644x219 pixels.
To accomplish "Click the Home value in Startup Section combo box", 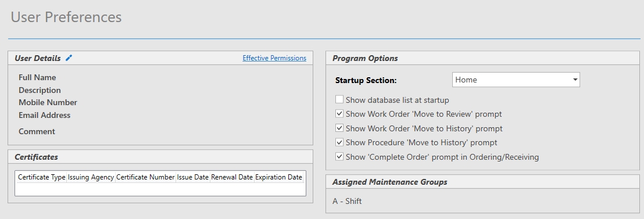I will pyautogui.click(x=466, y=80).
